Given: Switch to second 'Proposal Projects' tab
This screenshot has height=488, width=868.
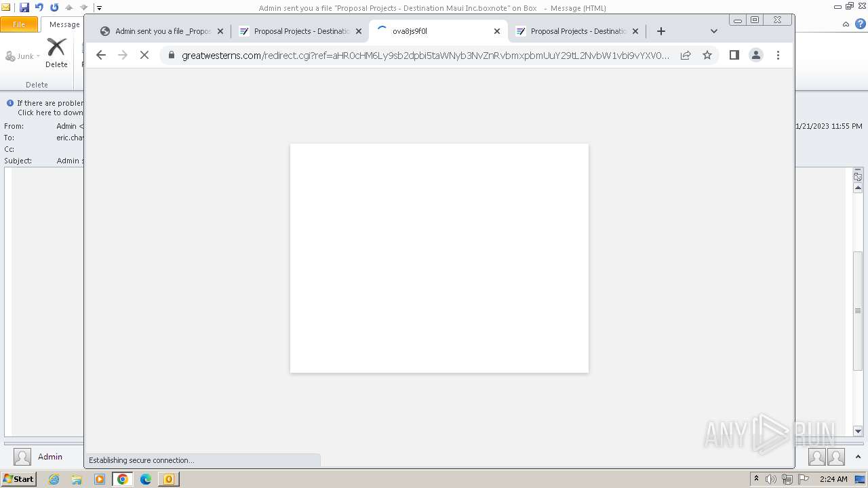Looking at the screenshot, I should pos(300,31).
